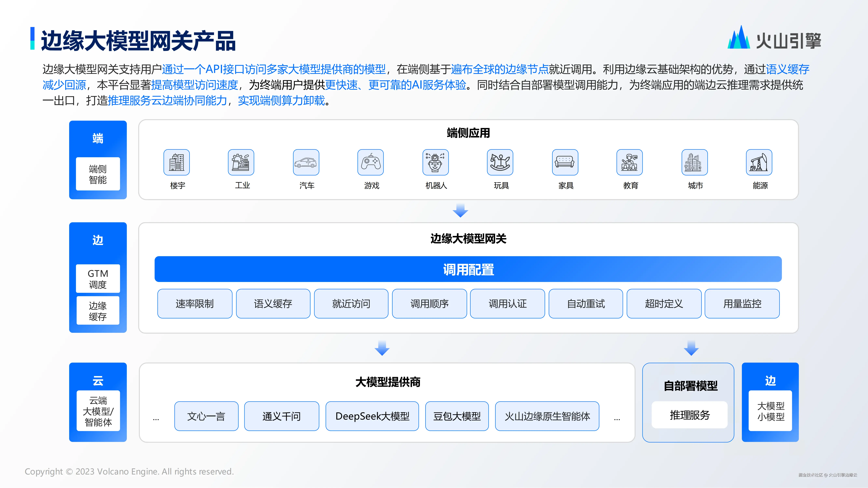Click the building (楼宇) icon

177,162
